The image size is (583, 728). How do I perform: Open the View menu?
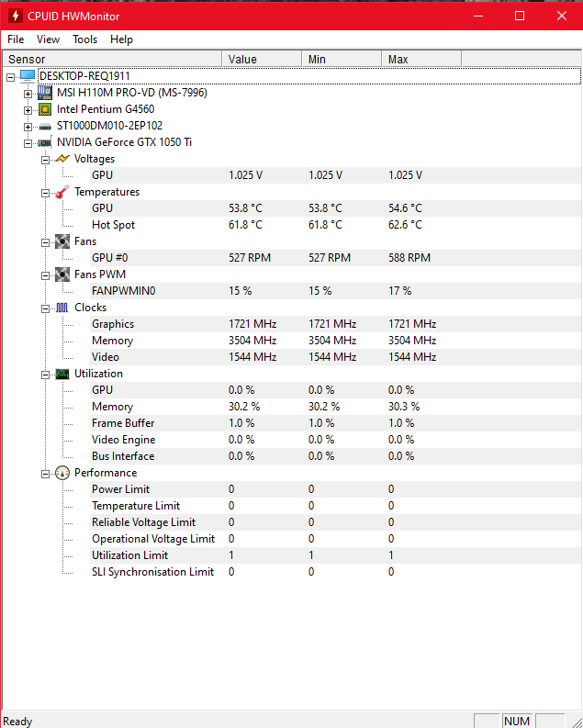click(x=49, y=39)
